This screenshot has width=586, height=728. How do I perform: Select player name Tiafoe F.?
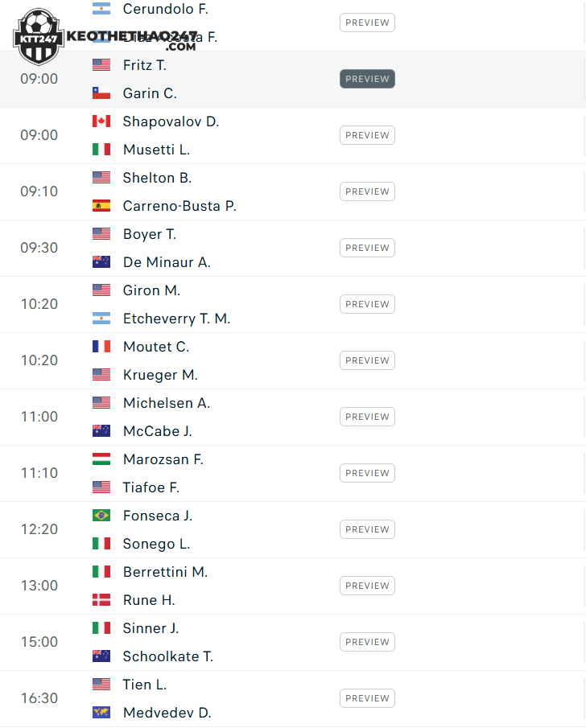(x=151, y=487)
